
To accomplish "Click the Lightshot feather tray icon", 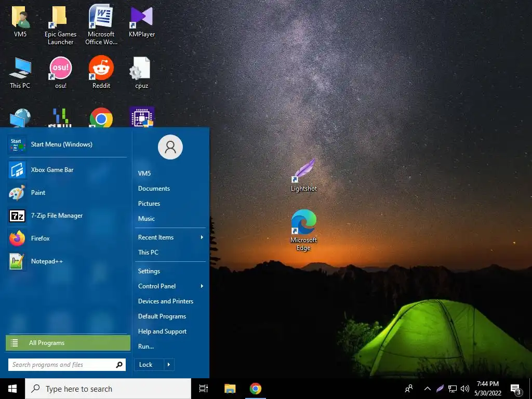I will [x=440, y=389].
